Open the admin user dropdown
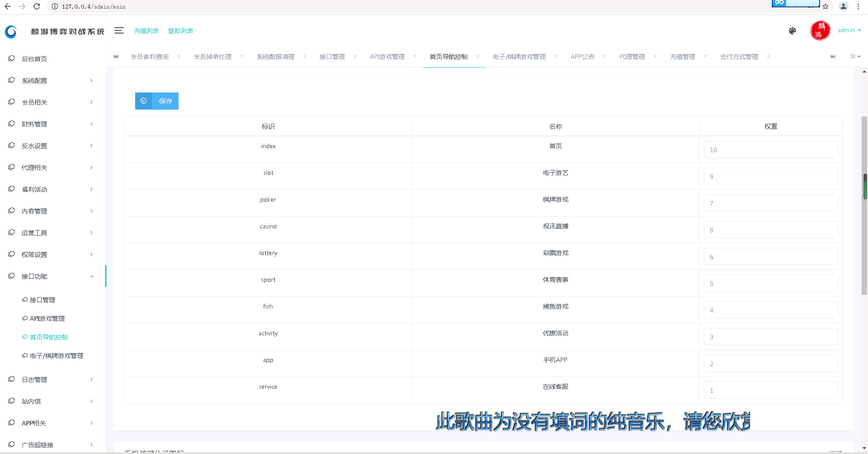The width and height of the screenshot is (868, 454). [849, 30]
